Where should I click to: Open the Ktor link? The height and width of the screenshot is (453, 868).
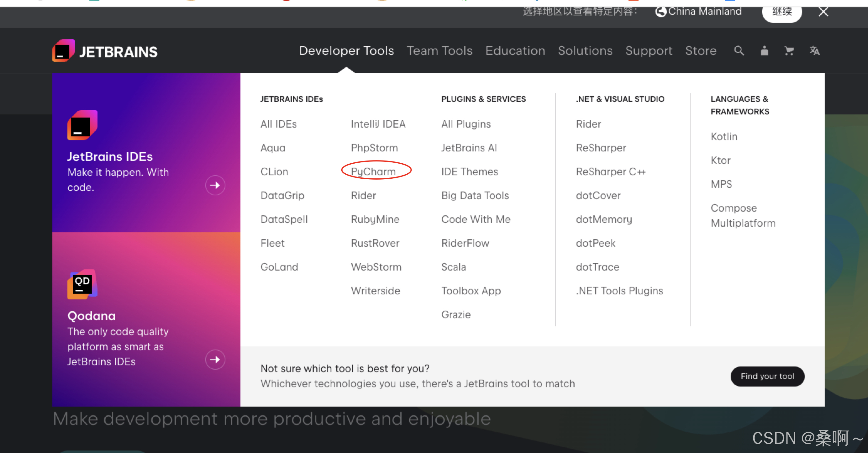[720, 161]
